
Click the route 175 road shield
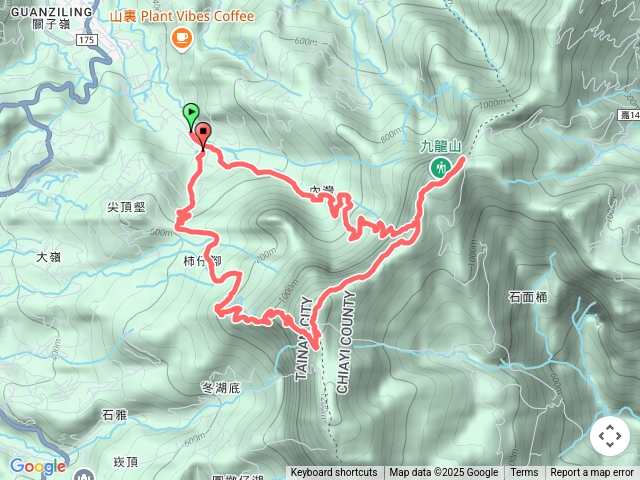pos(87,40)
